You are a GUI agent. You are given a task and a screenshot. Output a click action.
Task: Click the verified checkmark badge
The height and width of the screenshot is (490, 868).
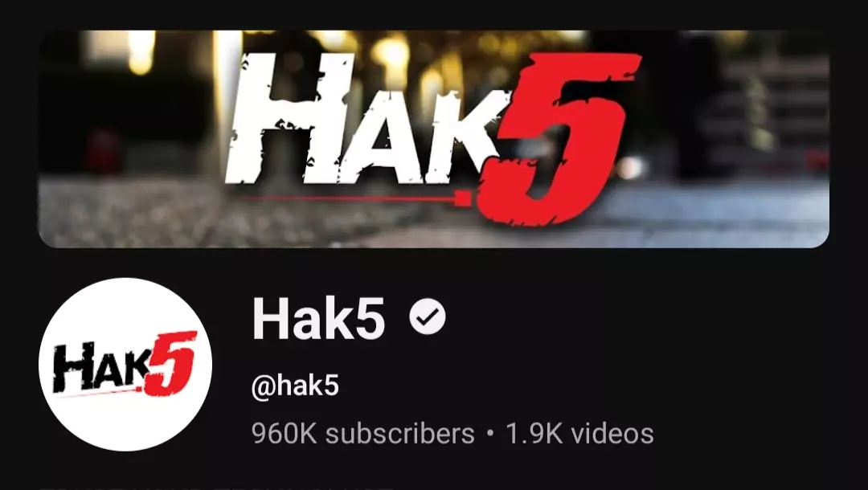428,316
